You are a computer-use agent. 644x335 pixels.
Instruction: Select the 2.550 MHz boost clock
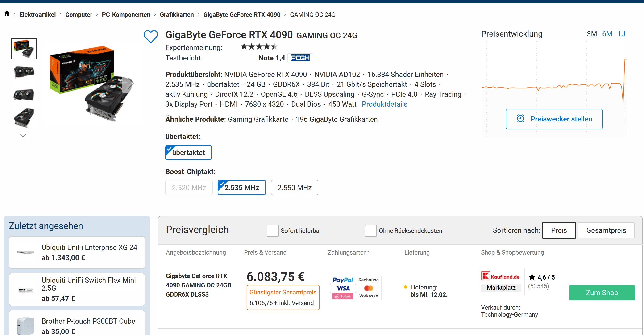click(x=294, y=188)
